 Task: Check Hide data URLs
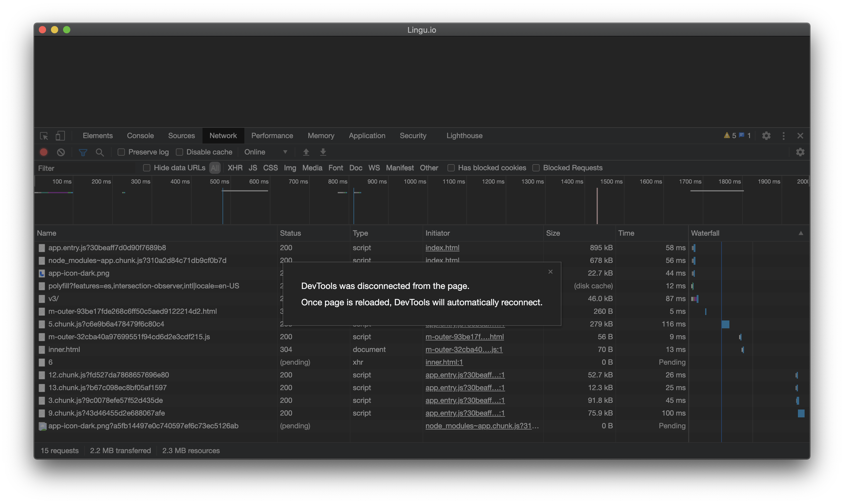[x=146, y=167]
